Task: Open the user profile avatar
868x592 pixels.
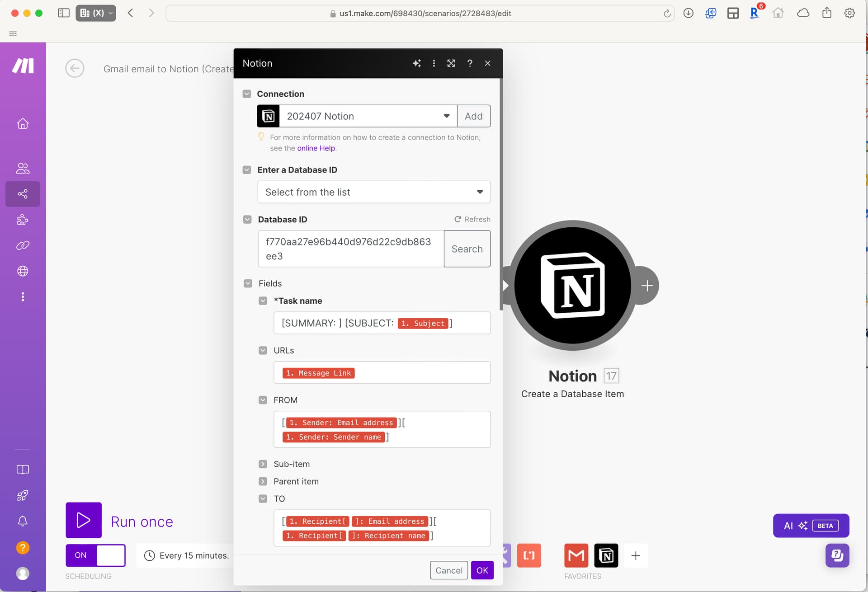Action: coord(23,573)
